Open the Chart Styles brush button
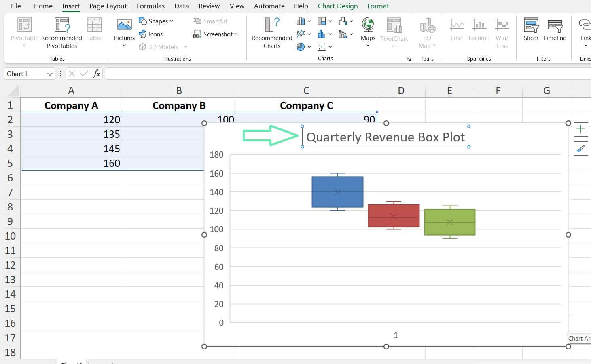This screenshot has width=591, height=364. (x=580, y=148)
